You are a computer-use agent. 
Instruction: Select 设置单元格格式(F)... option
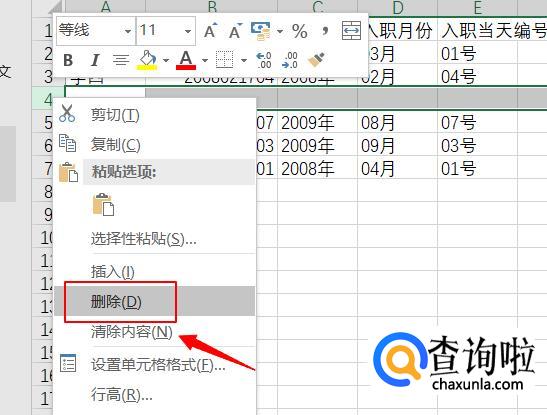158,365
